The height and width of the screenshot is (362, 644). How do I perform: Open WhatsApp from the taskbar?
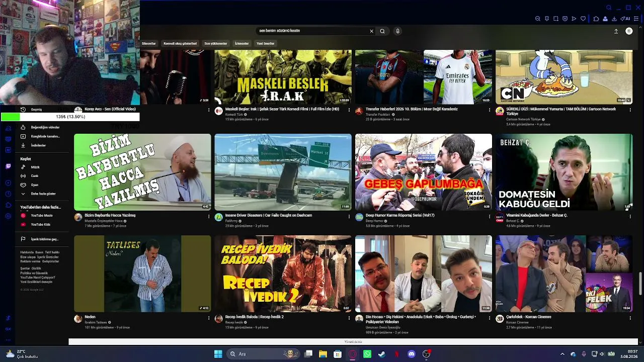(367, 354)
